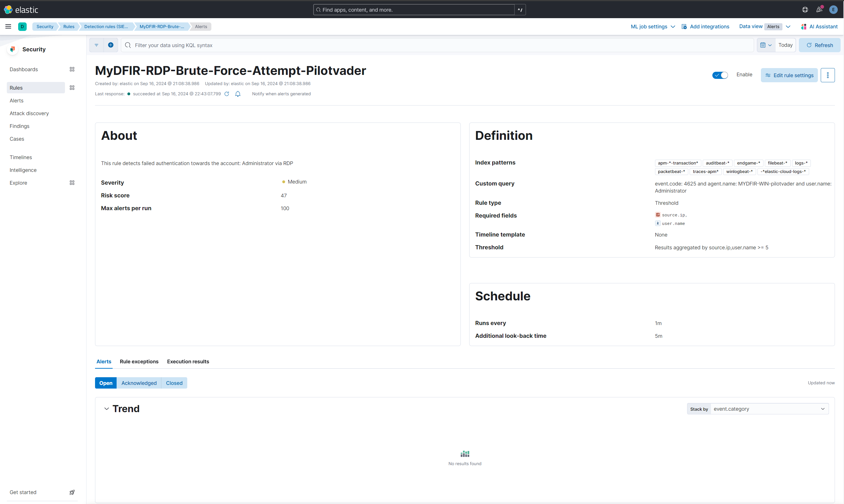Click the bell icon next to last response
844x504 pixels.
pos(238,94)
